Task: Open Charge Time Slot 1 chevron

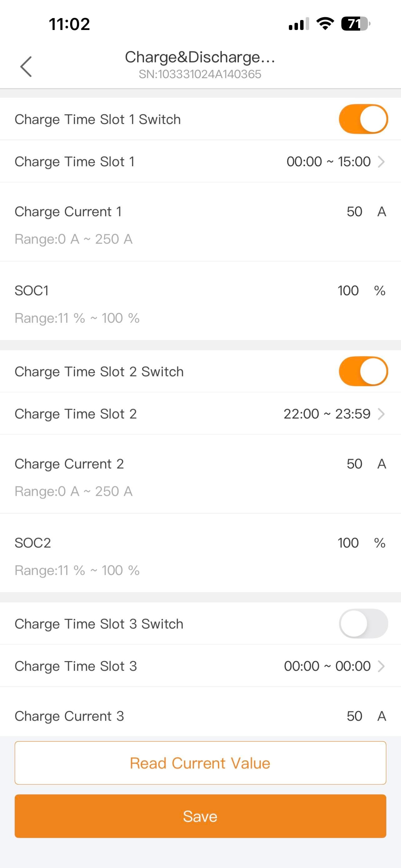Action: point(381,162)
